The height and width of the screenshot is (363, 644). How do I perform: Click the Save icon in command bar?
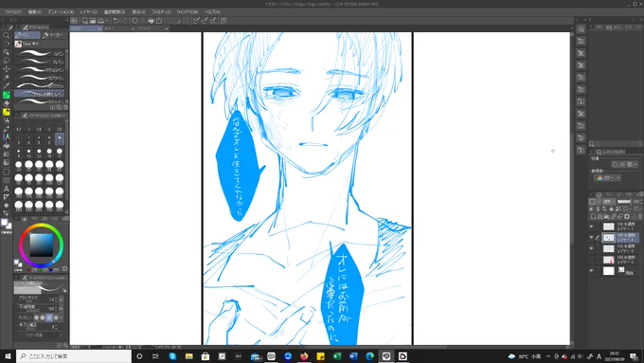(x=100, y=21)
